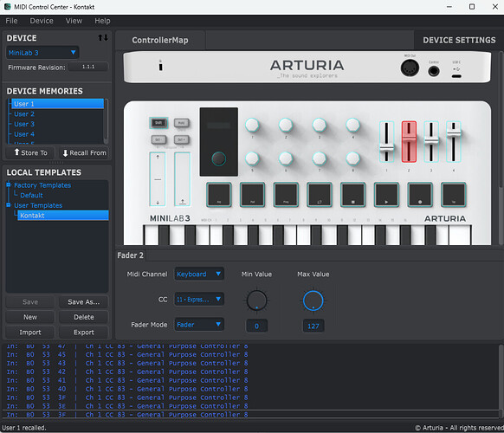Screen dimensions: 504x433
Task: Select knob 1 on the controller
Action: click(x=252, y=125)
